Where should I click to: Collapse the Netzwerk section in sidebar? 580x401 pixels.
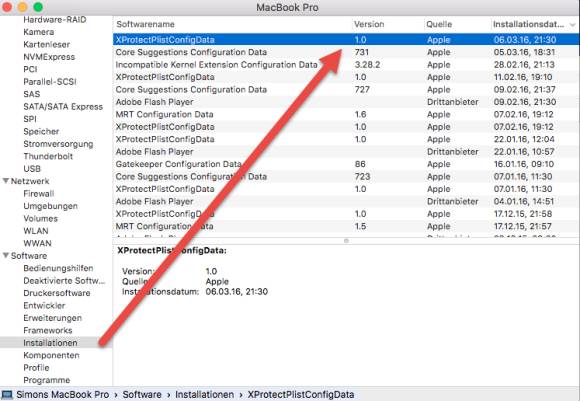click(6, 181)
